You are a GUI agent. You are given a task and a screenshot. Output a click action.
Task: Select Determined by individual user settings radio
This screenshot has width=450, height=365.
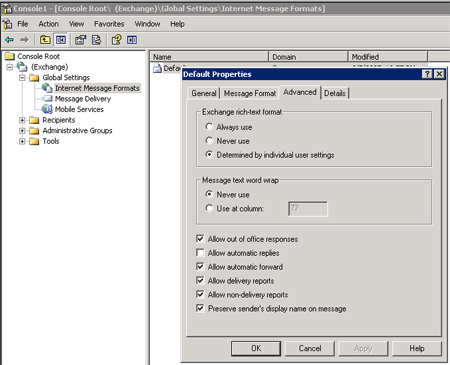point(209,155)
